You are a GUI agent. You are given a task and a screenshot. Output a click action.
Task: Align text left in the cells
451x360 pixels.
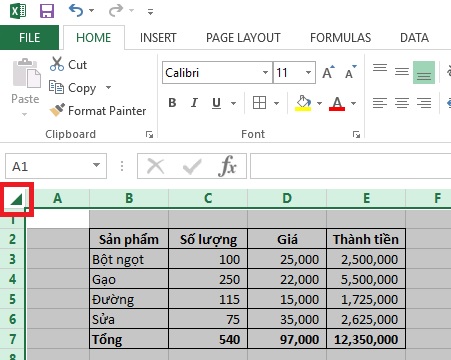(x=380, y=103)
